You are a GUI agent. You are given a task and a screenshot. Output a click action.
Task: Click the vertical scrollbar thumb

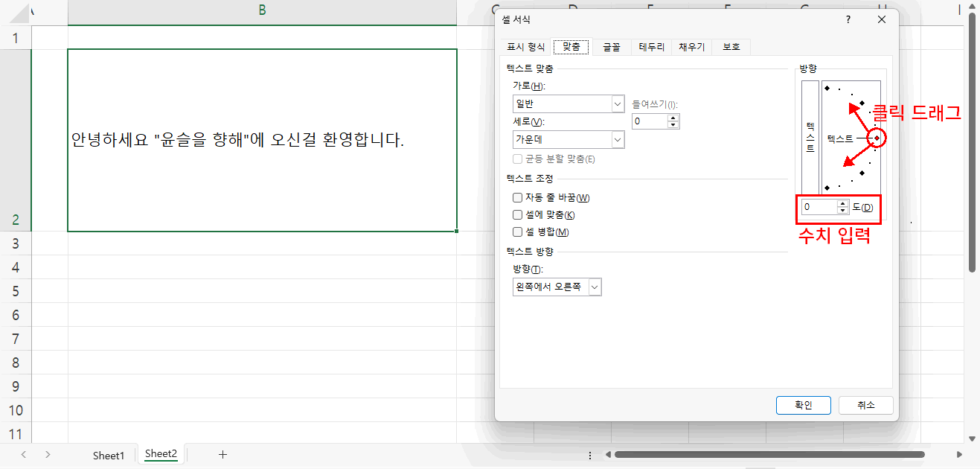point(972,141)
